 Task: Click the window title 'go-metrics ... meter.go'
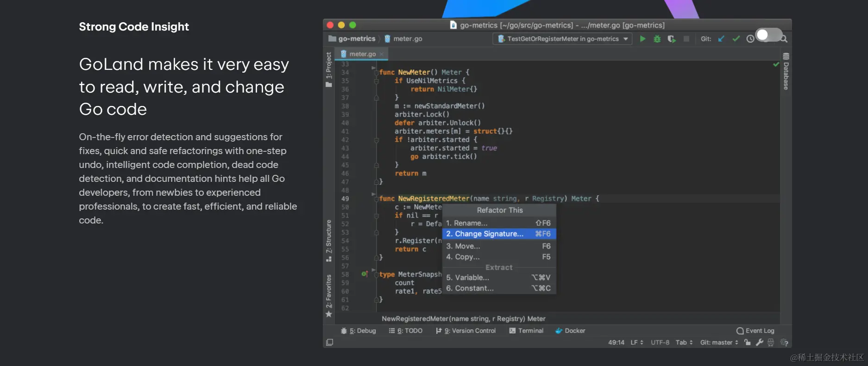pos(557,25)
